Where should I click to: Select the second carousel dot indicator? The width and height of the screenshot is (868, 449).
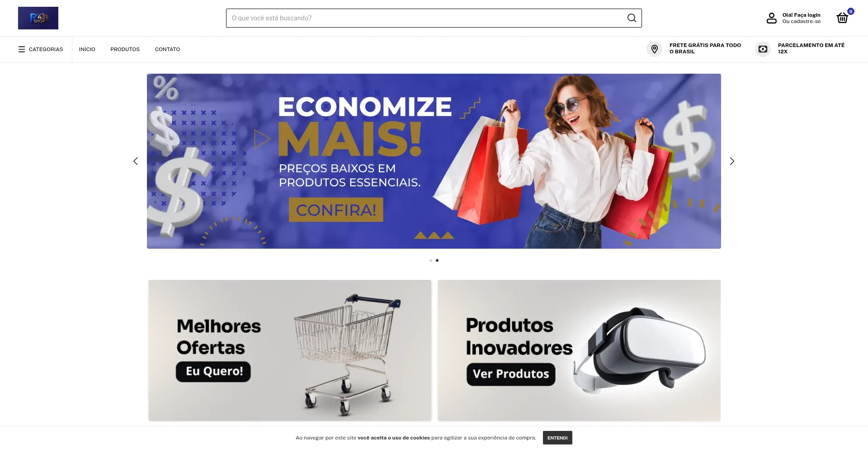coord(437,260)
